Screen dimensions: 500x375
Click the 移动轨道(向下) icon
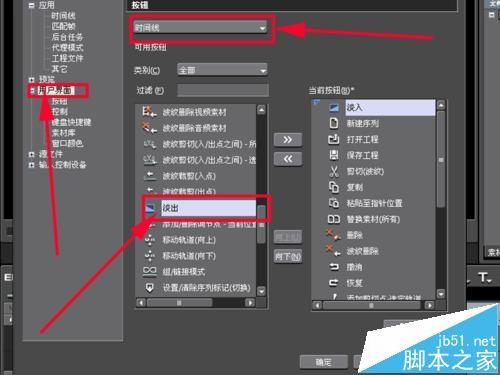pyautogui.click(x=150, y=256)
